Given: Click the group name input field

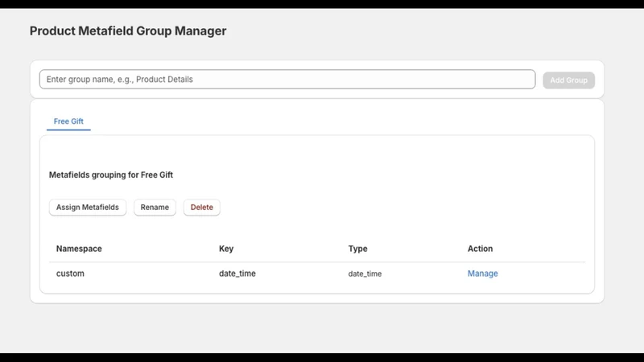Looking at the screenshot, I should click(287, 79).
